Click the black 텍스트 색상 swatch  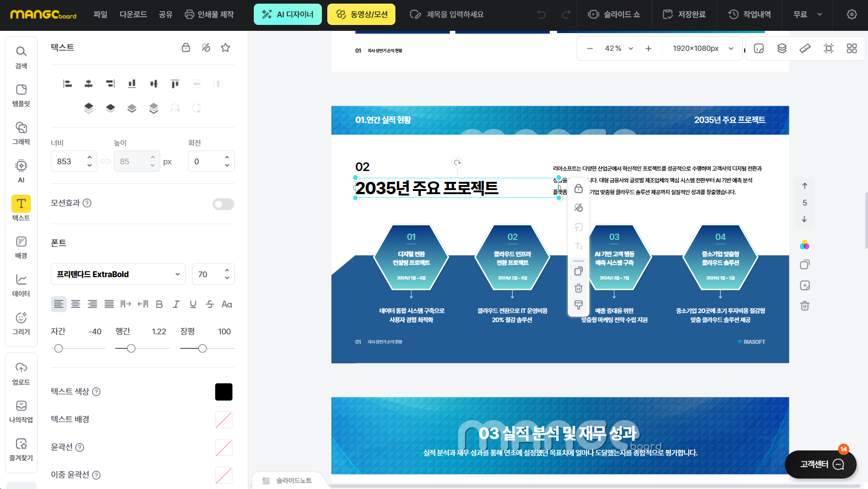pos(223,392)
